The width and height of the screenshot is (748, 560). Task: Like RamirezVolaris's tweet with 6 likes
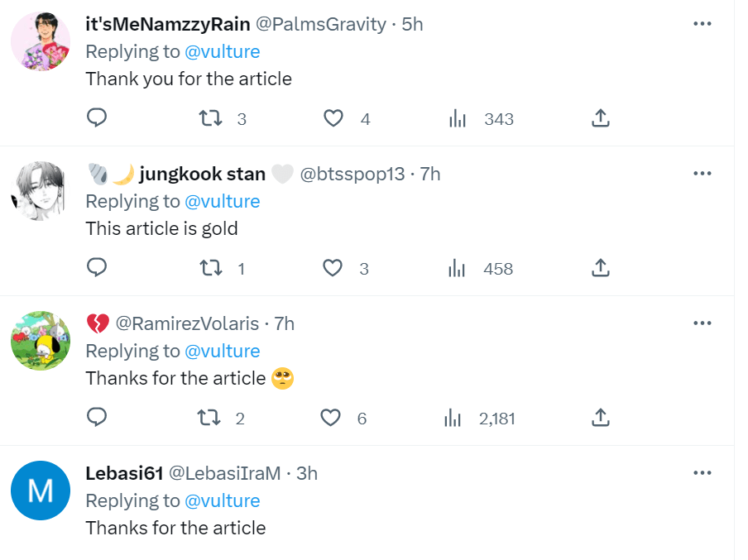coord(331,418)
